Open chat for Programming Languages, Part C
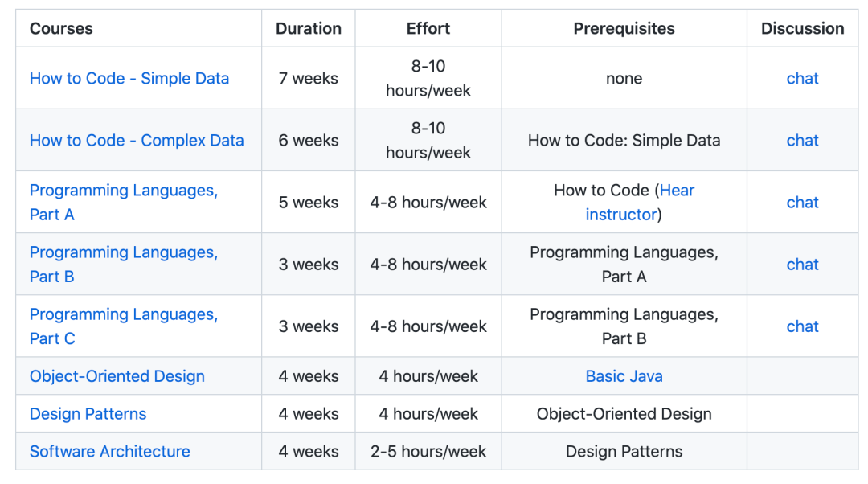This screenshot has height=484, width=868. [x=802, y=326]
